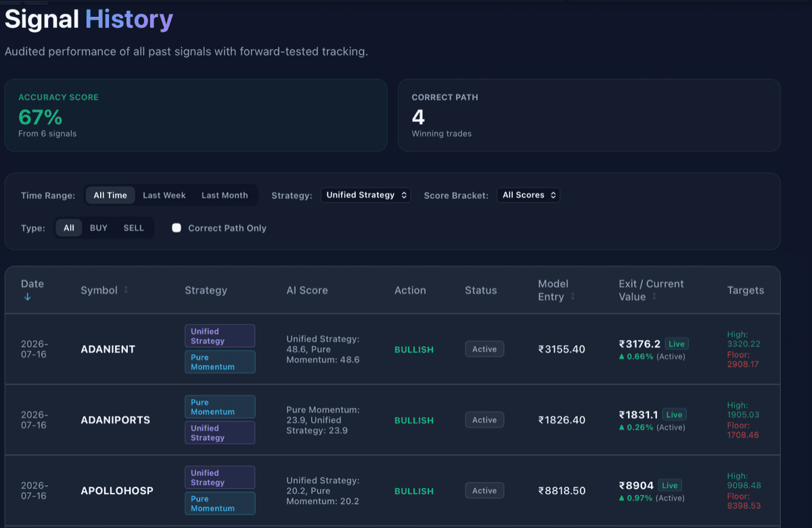Click Unified Strategy tag in ADANIENT row
The image size is (812, 528).
(x=220, y=336)
